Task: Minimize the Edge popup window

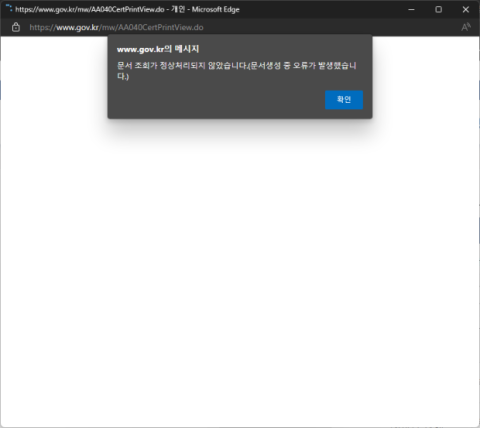Action: [x=411, y=9]
